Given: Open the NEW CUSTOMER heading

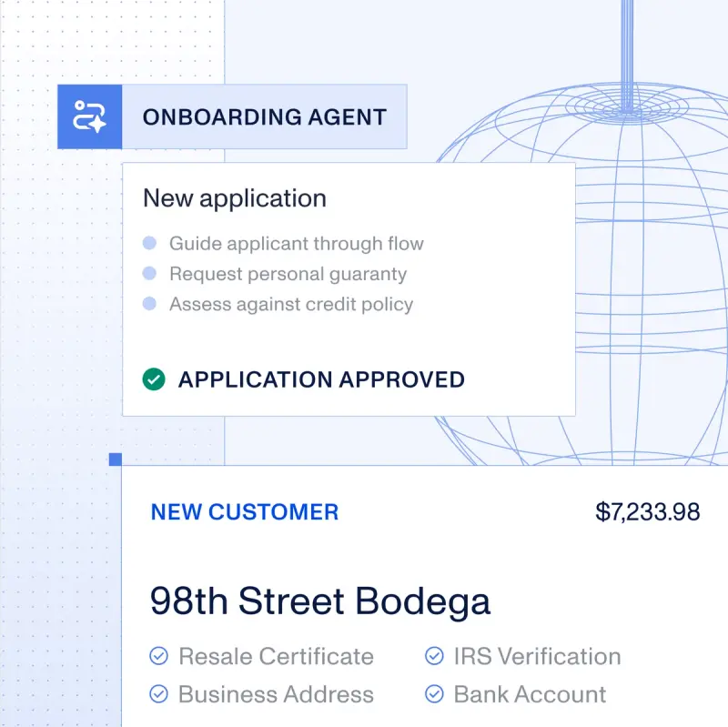Looking at the screenshot, I should pyautogui.click(x=245, y=512).
